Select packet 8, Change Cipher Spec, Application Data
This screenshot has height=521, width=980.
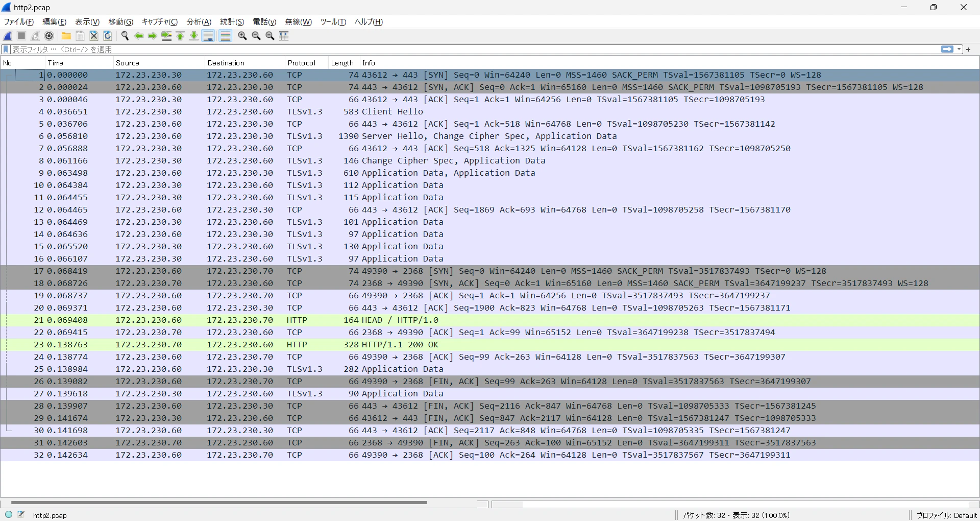point(490,161)
